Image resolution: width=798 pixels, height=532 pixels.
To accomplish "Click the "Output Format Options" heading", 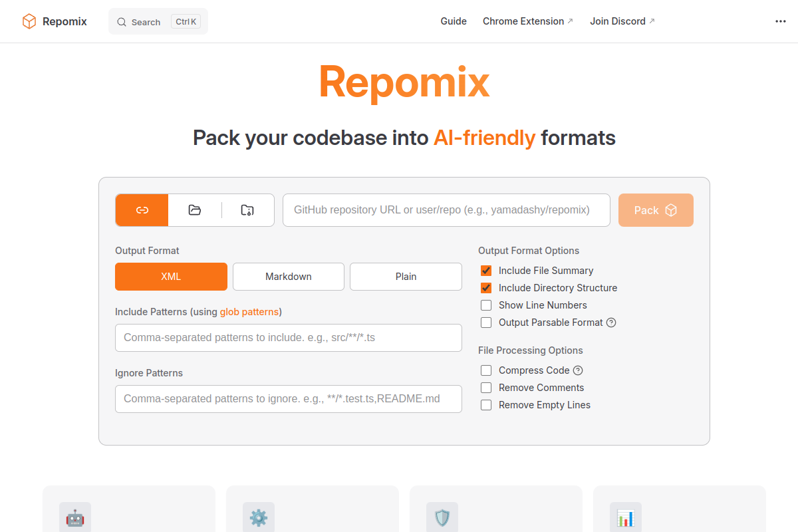I will pos(529,251).
